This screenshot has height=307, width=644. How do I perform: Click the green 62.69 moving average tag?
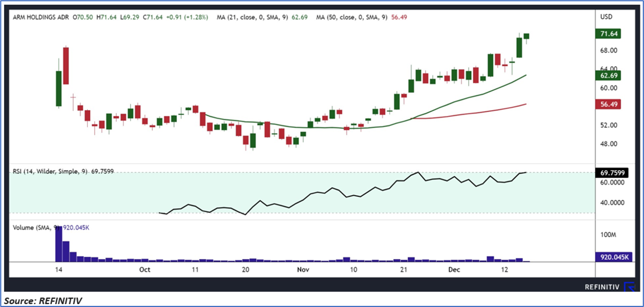(x=608, y=75)
